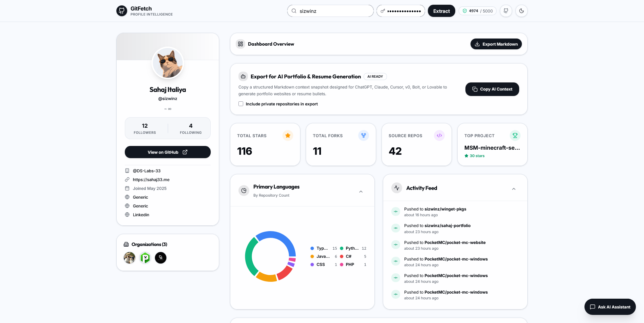This screenshot has height=323, width=644.
Task: Open the green hexagon organization avatar
Action: click(x=145, y=258)
